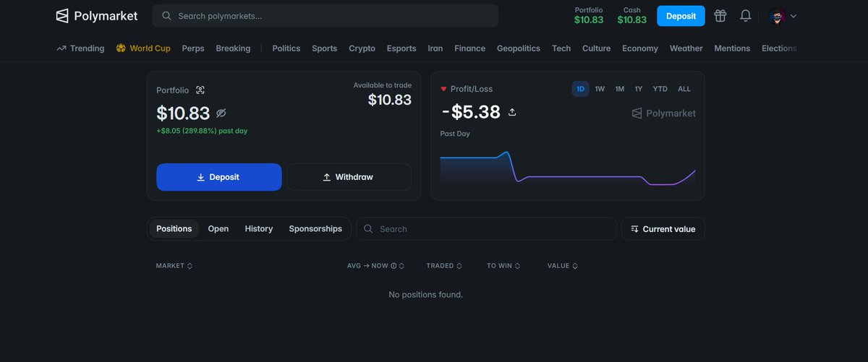Select the ALL time range

tap(684, 89)
